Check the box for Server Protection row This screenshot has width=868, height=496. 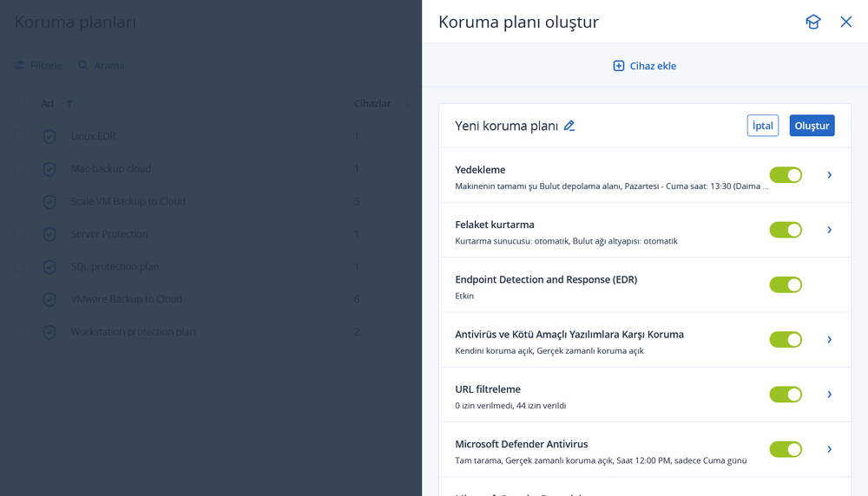[x=19, y=234]
